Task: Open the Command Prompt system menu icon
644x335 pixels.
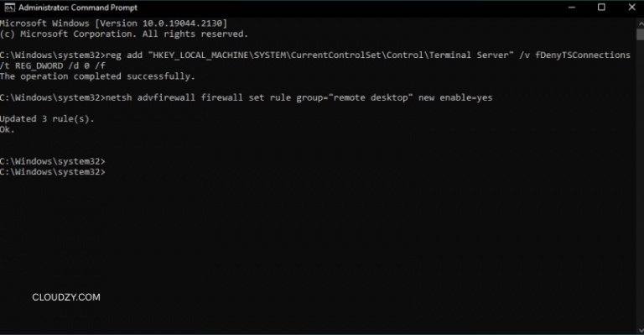Action: click(9, 8)
